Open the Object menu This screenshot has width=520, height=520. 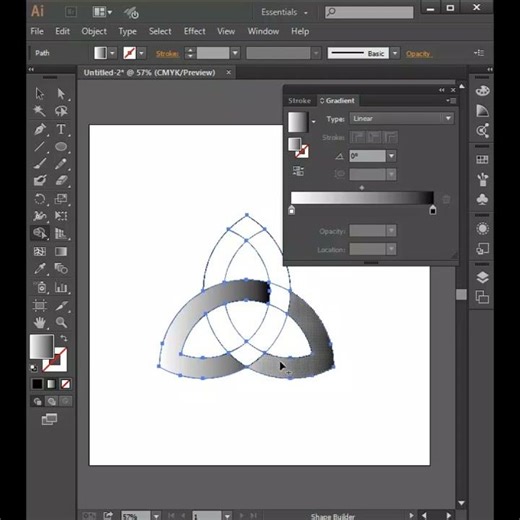click(x=94, y=31)
